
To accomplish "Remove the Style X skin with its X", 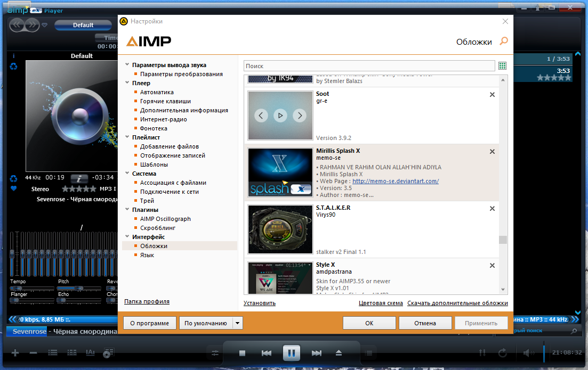I will point(493,266).
